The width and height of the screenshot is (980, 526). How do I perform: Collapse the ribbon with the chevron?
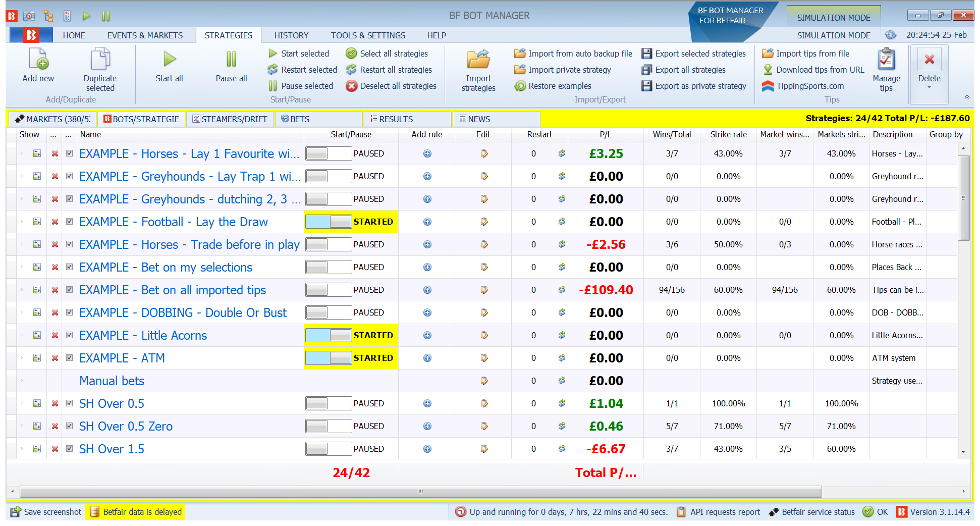[967, 97]
